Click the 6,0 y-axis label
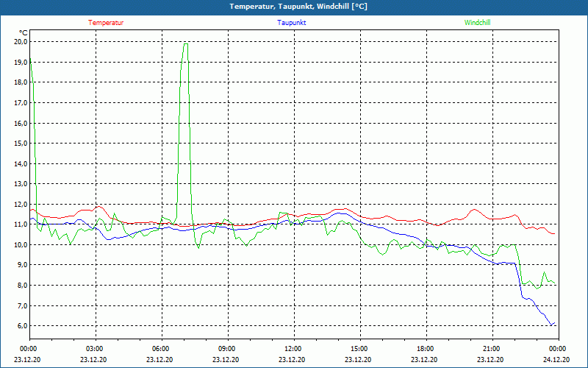588x368 pixels. point(22,325)
